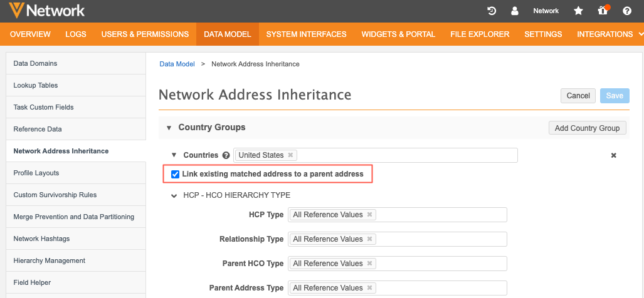Open the favorites star icon

(x=578, y=11)
